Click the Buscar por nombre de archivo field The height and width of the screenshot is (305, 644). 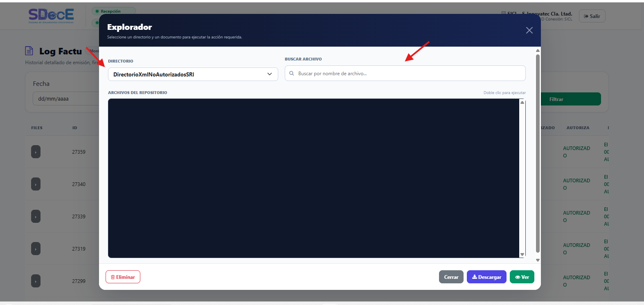click(x=405, y=73)
